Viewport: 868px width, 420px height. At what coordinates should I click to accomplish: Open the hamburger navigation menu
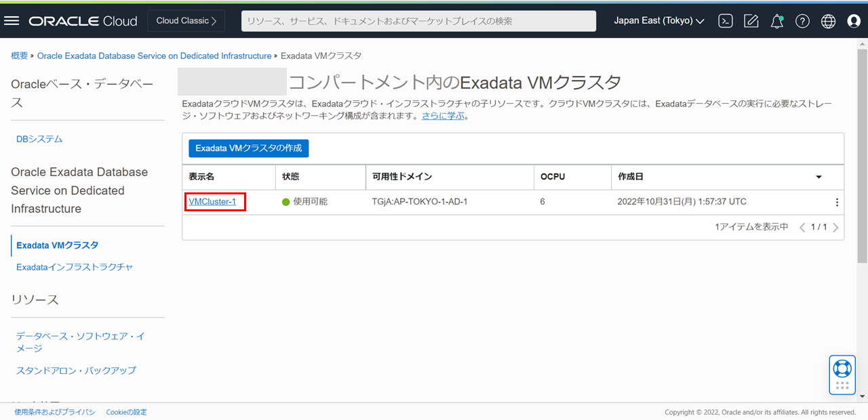(12, 20)
